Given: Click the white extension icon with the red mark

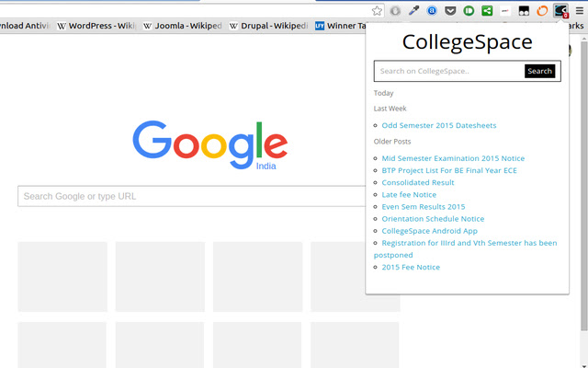Looking at the screenshot, I should click(505, 11).
